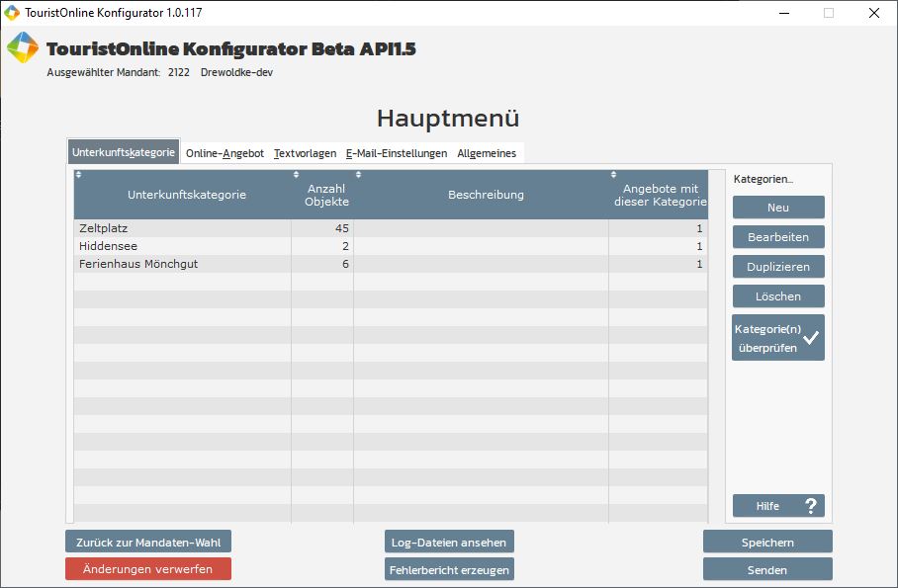
Task: Click the question mark icon on Hilfe
Action: click(811, 506)
